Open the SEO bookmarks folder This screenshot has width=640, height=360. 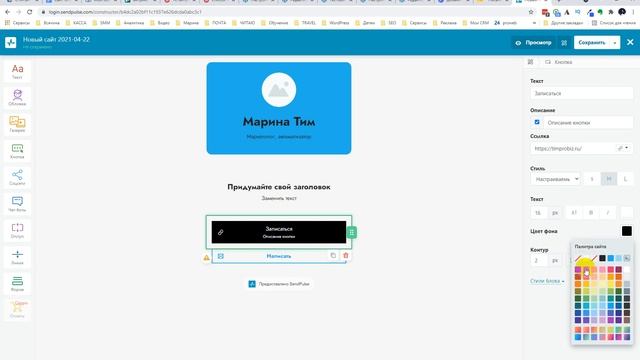pyautogui.click(x=388, y=23)
